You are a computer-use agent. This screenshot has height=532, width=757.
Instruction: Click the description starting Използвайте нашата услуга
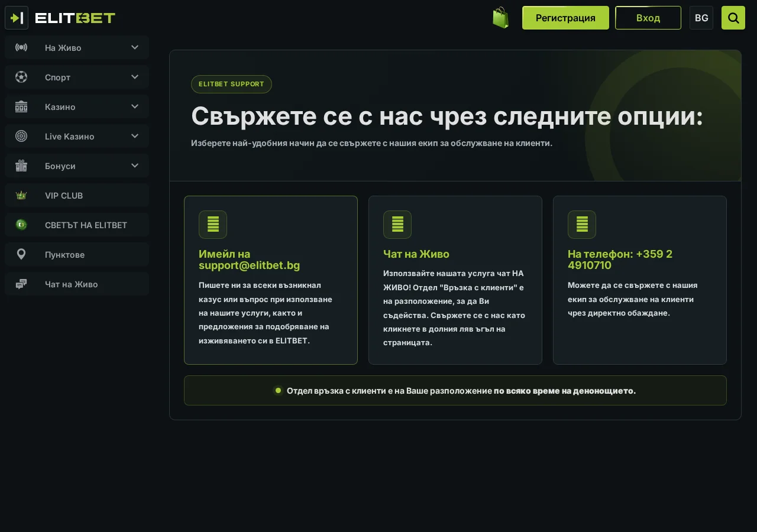[x=454, y=308]
